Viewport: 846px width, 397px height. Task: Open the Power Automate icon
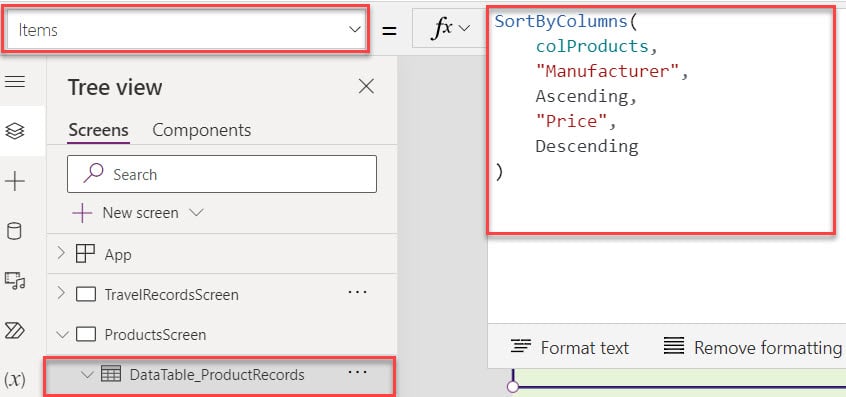[15, 330]
